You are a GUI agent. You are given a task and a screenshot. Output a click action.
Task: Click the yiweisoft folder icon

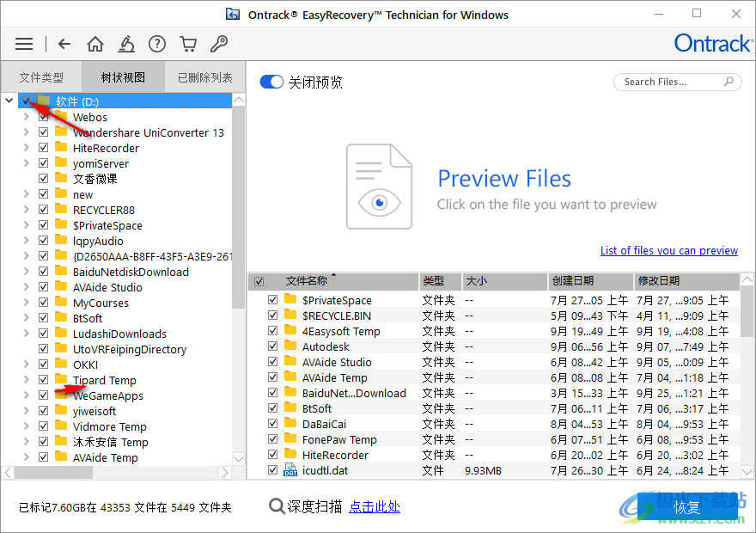(61, 410)
